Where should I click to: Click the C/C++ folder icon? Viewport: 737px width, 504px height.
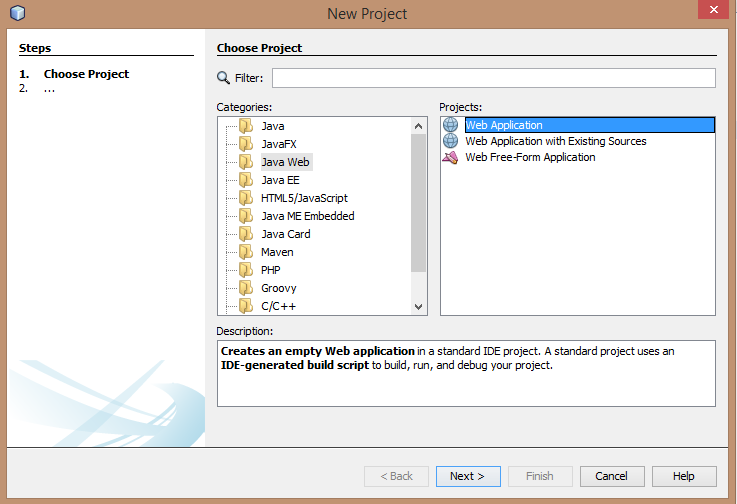(x=246, y=306)
